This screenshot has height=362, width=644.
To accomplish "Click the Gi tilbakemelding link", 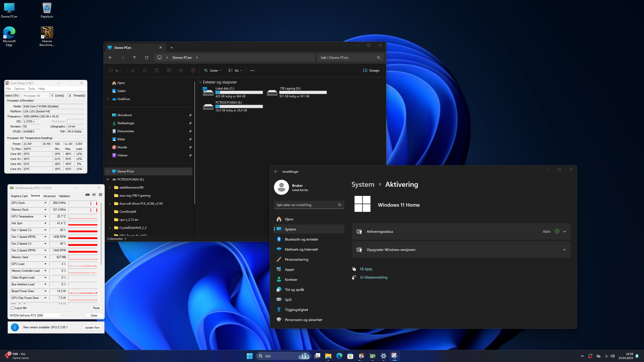I will (374, 277).
